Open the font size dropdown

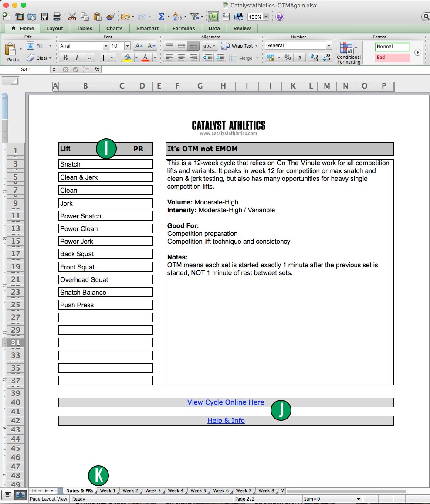tap(127, 46)
